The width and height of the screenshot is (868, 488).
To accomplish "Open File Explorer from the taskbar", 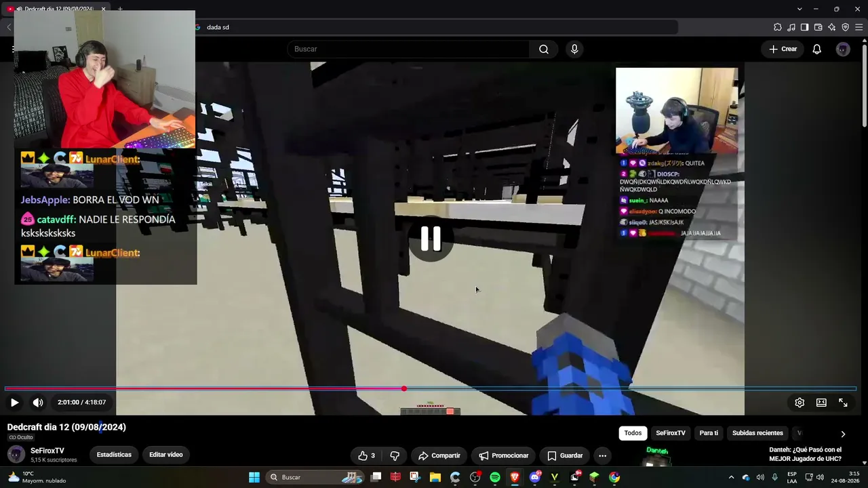I will pos(435,477).
